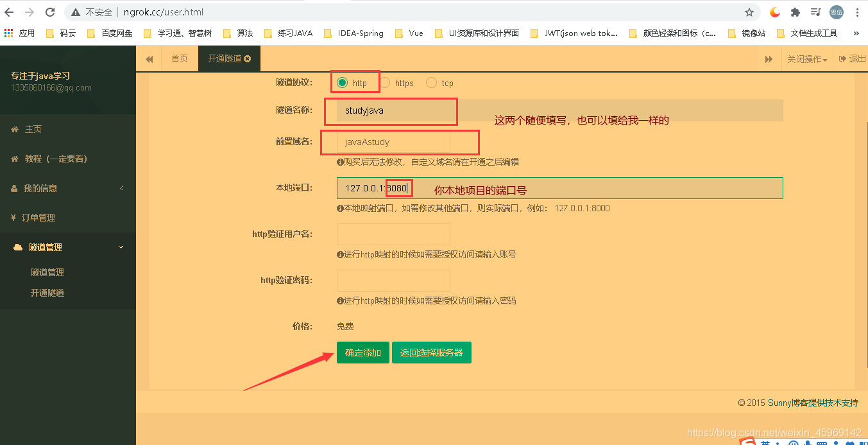Open the Chrome extensions puzzle icon
The width and height of the screenshot is (868, 445).
click(795, 12)
